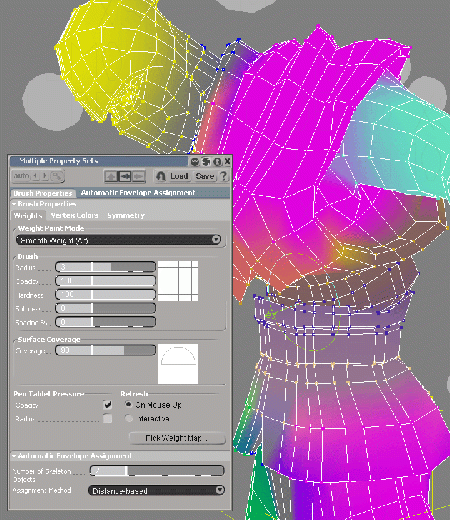Click the brush profile preview box

coord(178,281)
